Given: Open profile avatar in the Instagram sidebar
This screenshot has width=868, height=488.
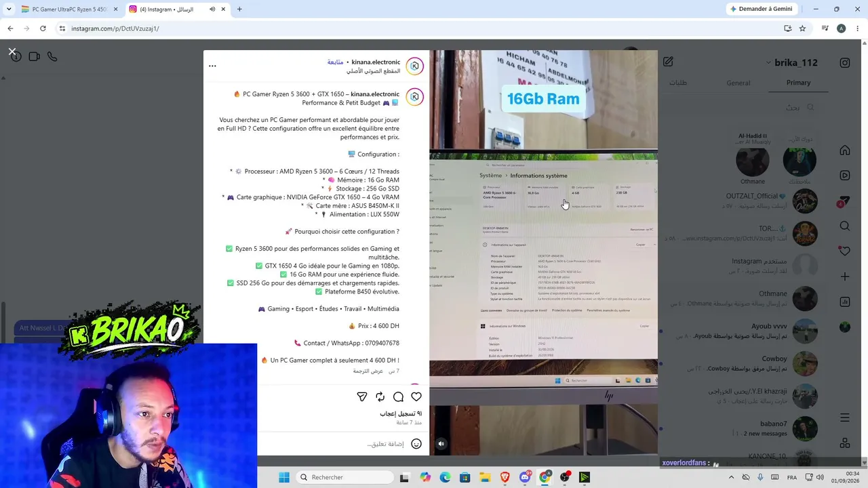Looking at the screenshot, I should 845,327.
